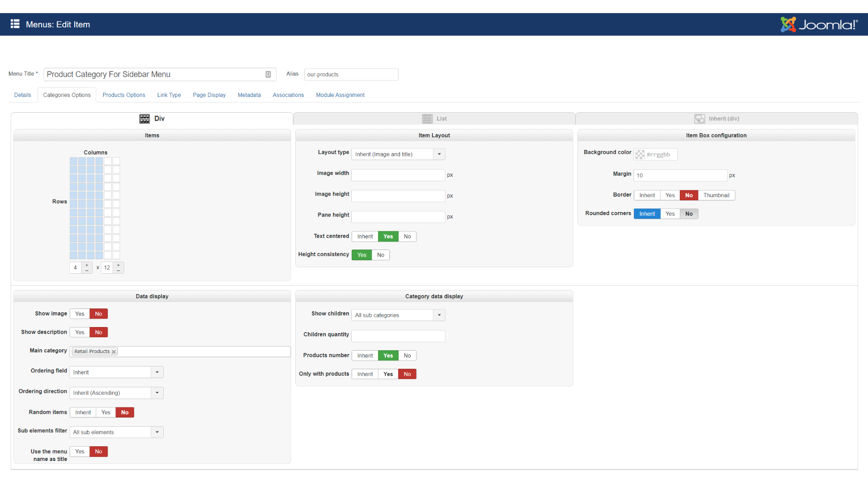This screenshot has width=868, height=501.
Task: Decrease the rows count with minus
Action: (x=118, y=270)
